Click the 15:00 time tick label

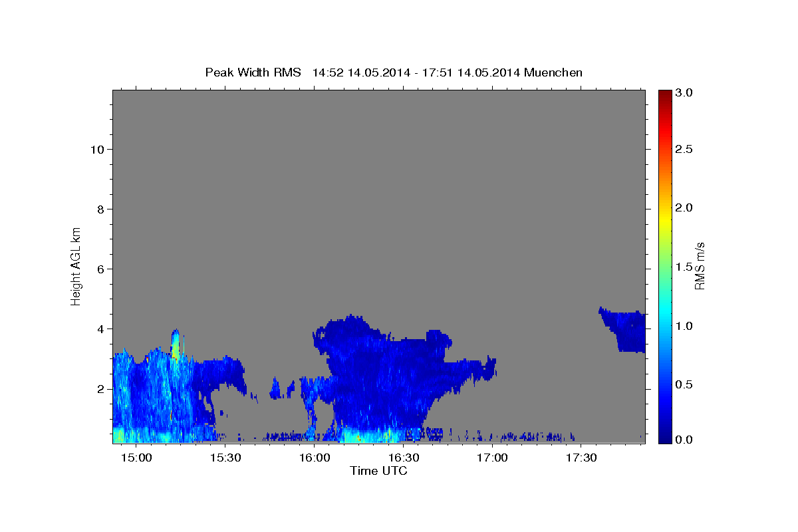(x=138, y=458)
